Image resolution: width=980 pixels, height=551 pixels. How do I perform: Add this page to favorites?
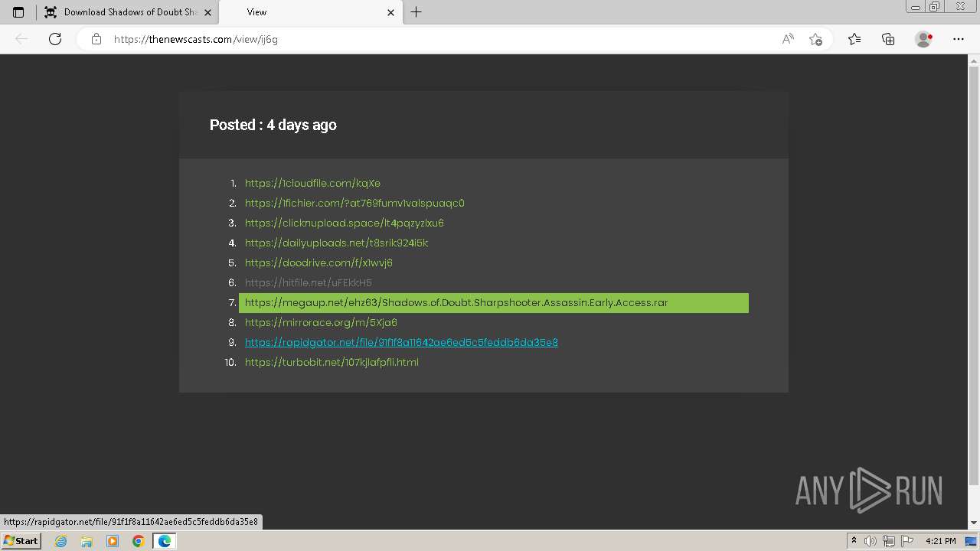tap(815, 39)
